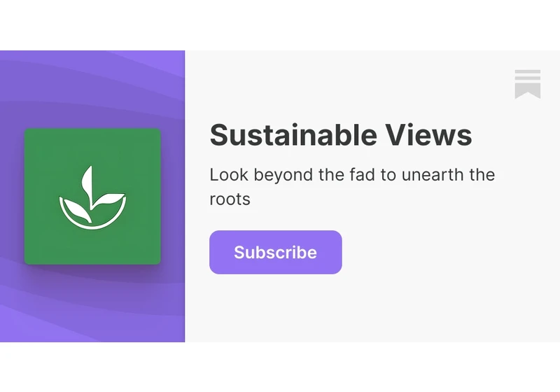The image size is (560, 392).
Task: Click the top horizontal bar of the Substack icon
Action: coord(528,71)
